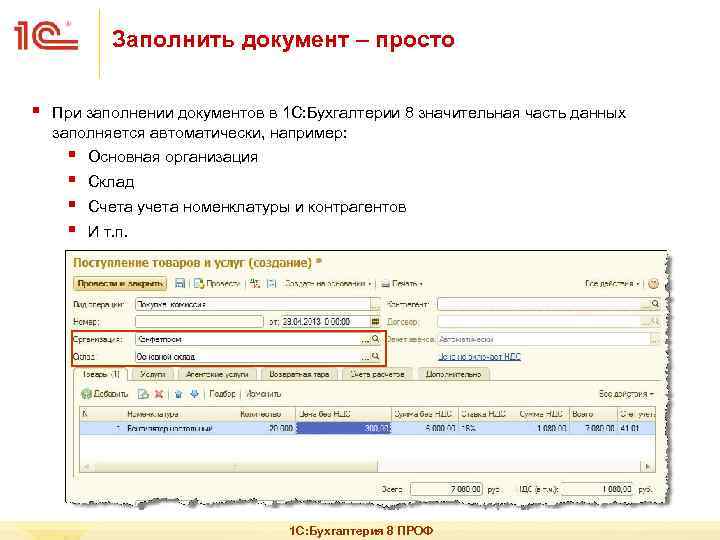The image size is (720, 540).
Task: Open Зачет аванса selection button
Action: coord(655,339)
